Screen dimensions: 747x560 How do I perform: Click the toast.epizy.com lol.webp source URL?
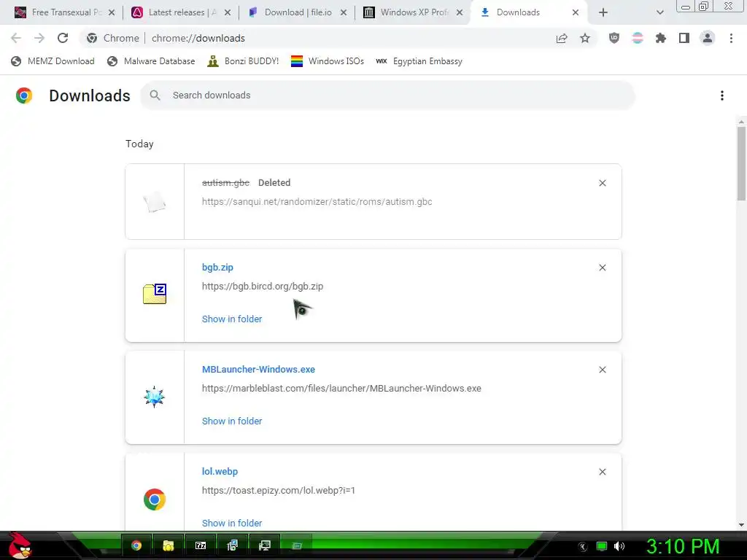[278, 490]
